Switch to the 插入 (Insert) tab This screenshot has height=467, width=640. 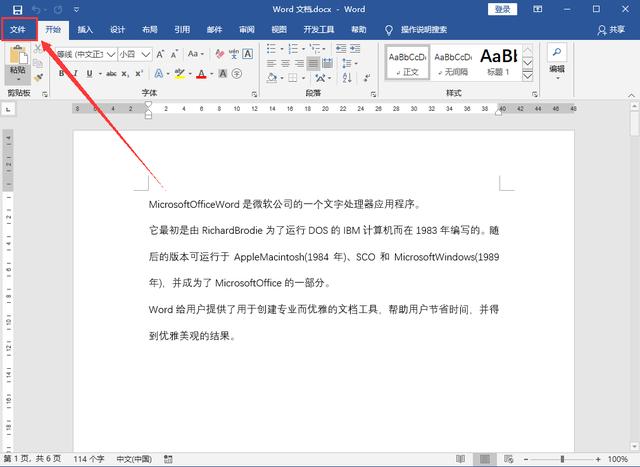tap(85, 29)
